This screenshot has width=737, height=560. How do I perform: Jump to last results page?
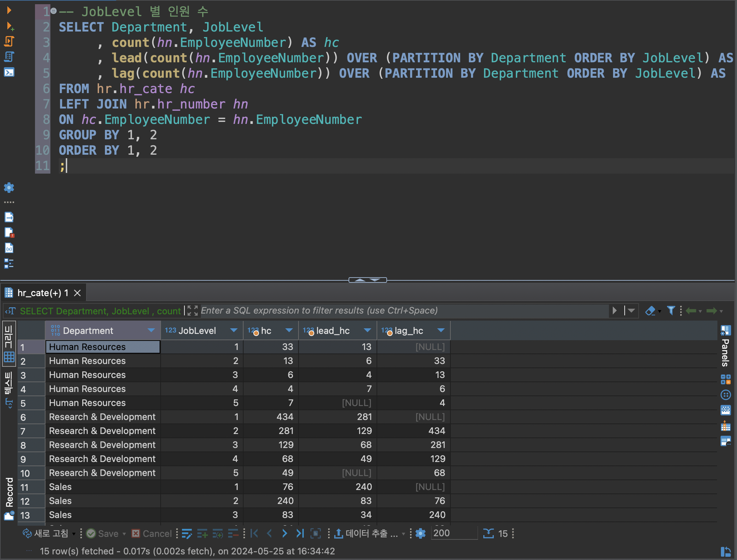coord(300,533)
